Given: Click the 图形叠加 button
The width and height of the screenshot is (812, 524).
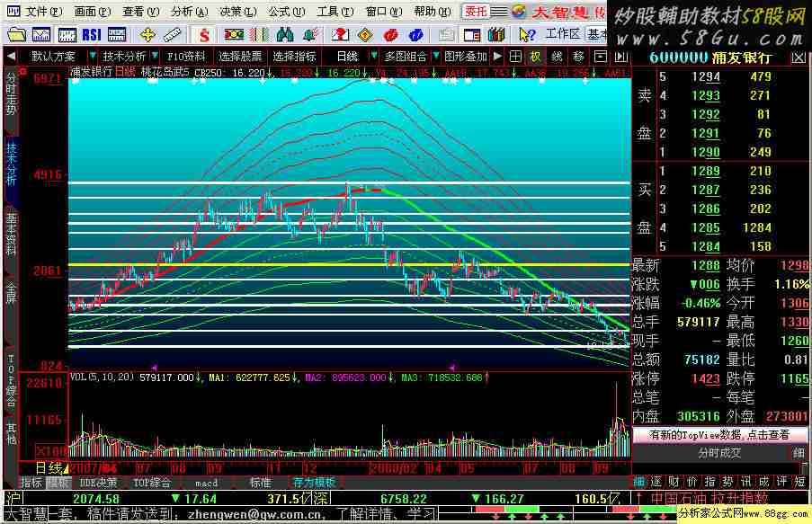Looking at the screenshot, I should click(465, 56).
